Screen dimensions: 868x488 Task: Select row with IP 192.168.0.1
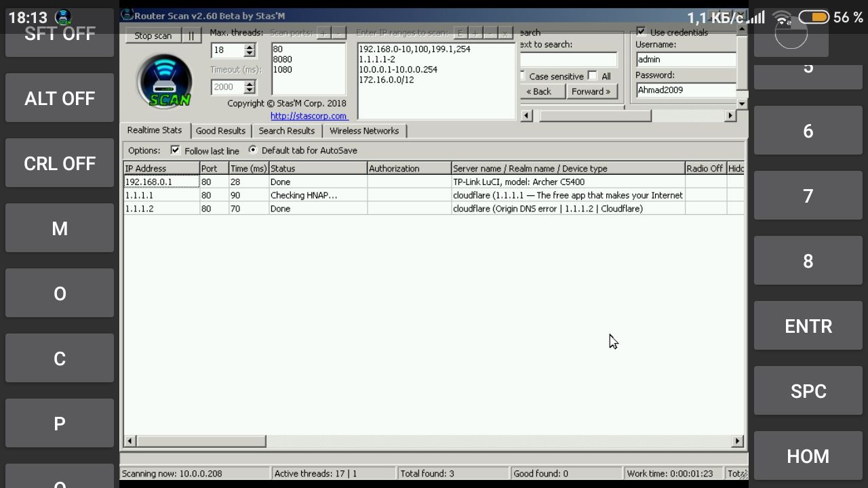point(433,182)
